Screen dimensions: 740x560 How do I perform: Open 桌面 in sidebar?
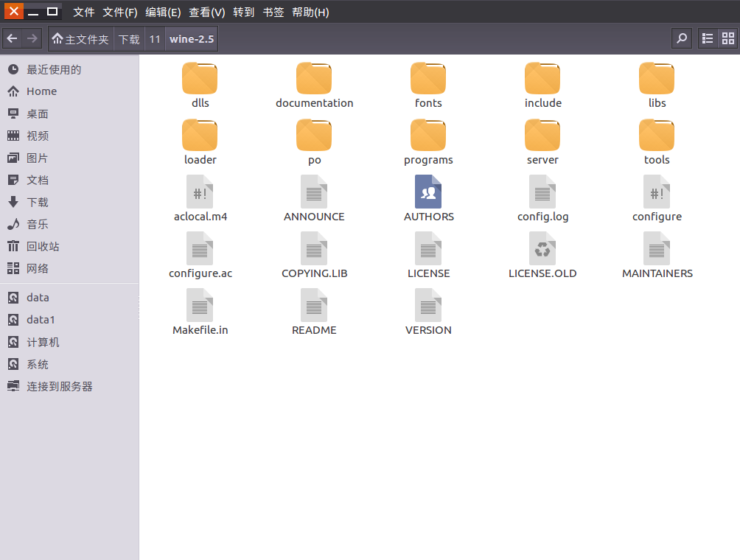(x=69, y=113)
